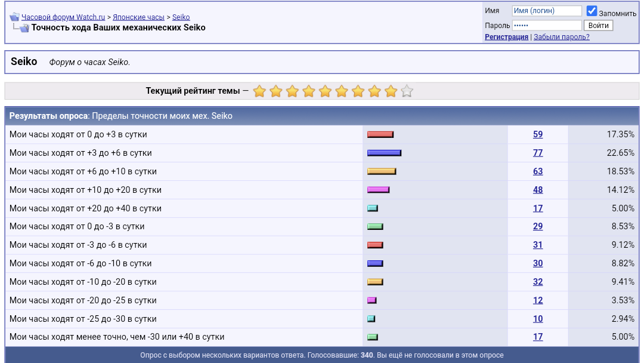Rate the topic with the sixth star

point(342,91)
